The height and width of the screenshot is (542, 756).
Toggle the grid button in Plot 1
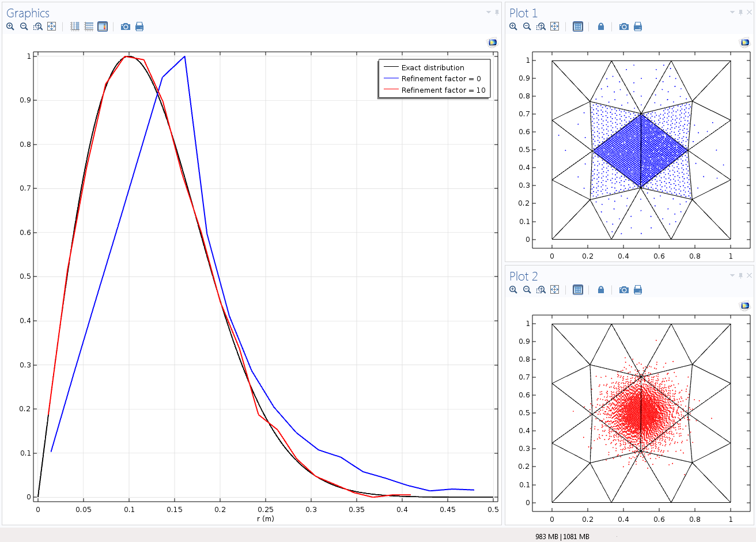[x=578, y=26]
